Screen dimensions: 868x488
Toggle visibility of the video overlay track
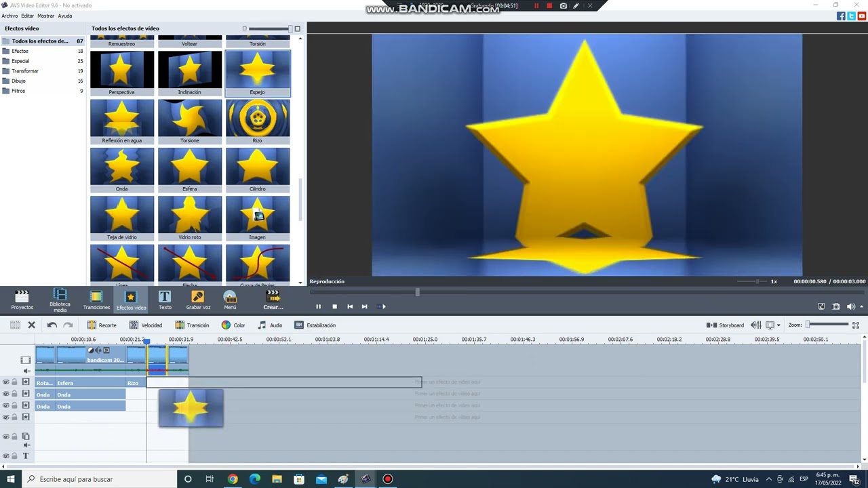pyautogui.click(x=6, y=436)
